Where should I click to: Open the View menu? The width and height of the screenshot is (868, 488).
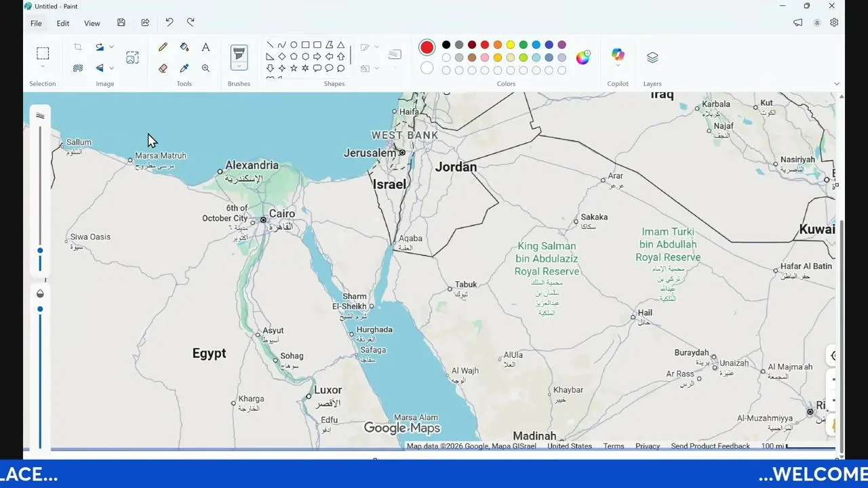(92, 23)
